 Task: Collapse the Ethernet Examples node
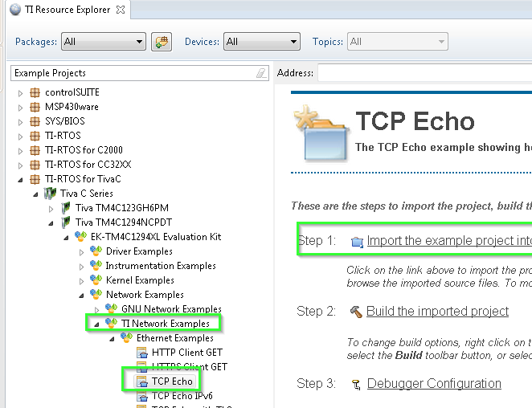pos(112,339)
